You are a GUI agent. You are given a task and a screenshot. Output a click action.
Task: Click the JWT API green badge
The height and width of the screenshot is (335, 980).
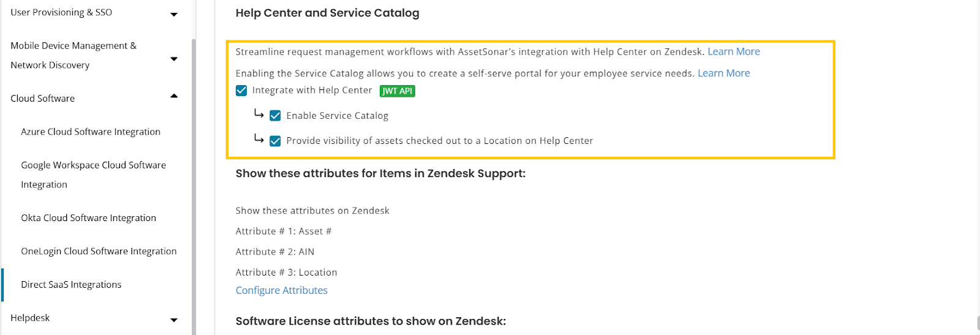coord(398,91)
